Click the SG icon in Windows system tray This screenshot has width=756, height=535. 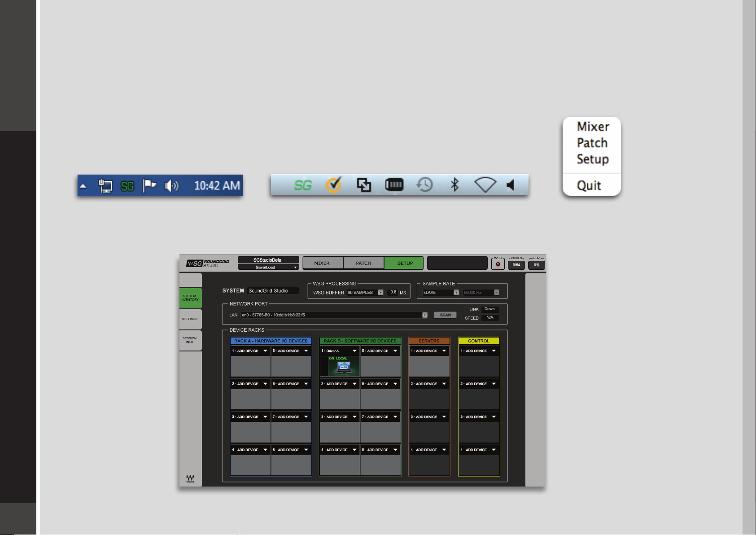pyautogui.click(x=127, y=186)
